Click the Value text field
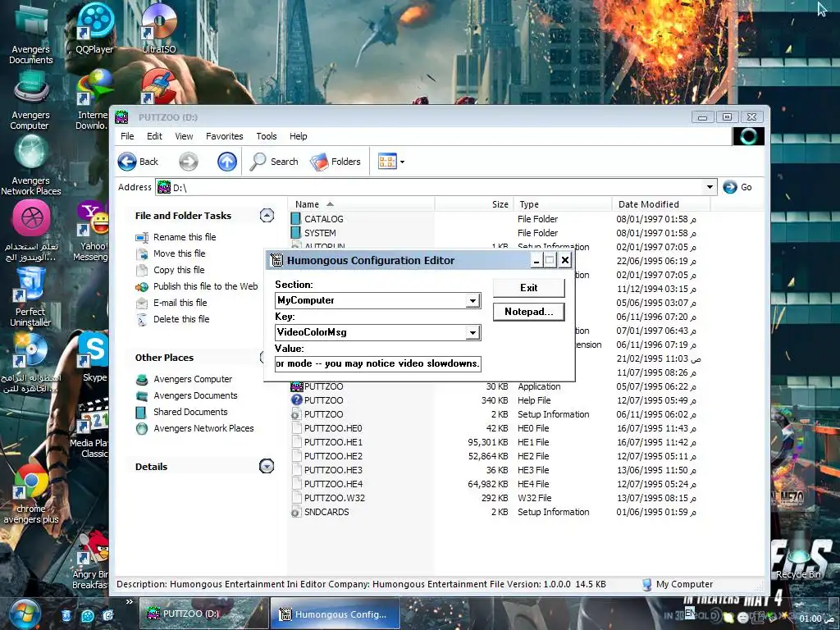The width and height of the screenshot is (840, 630). coord(377,363)
